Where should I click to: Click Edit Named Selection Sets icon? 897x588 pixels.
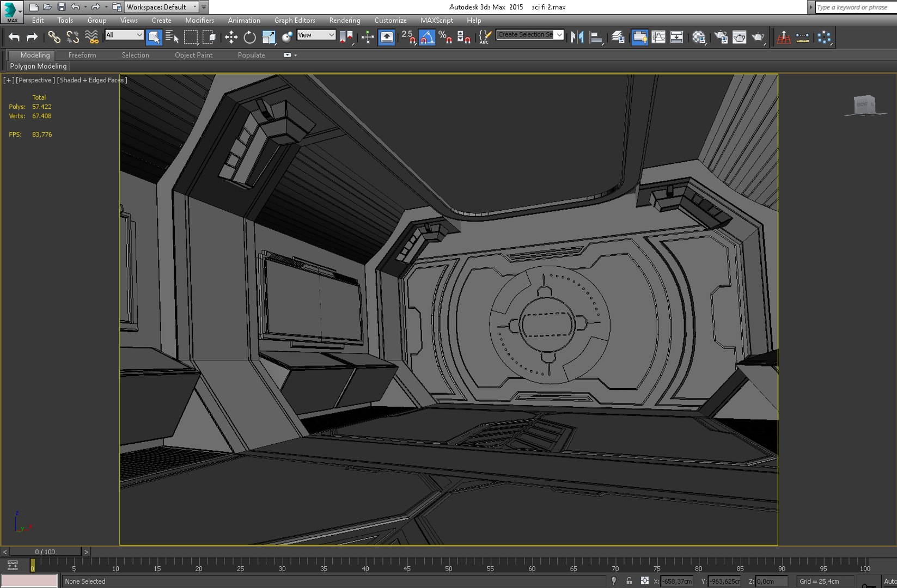pyautogui.click(x=485, y=37)
